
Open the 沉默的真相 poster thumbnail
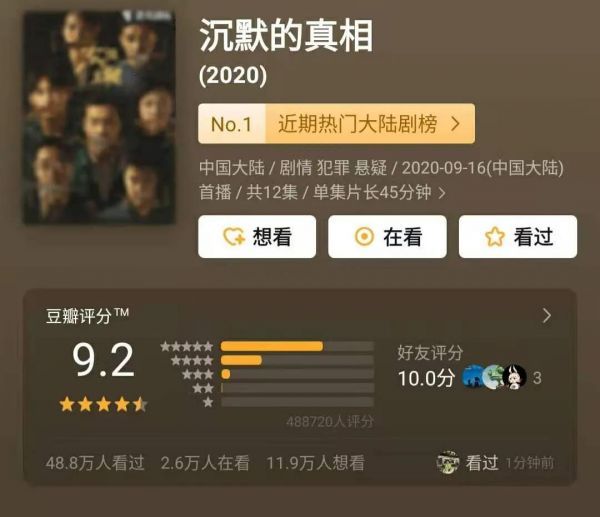coord(99,117)
